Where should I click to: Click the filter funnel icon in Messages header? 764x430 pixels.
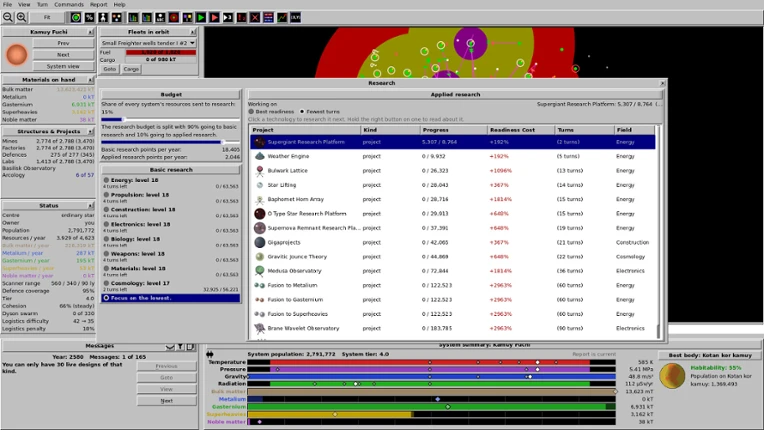180,347
